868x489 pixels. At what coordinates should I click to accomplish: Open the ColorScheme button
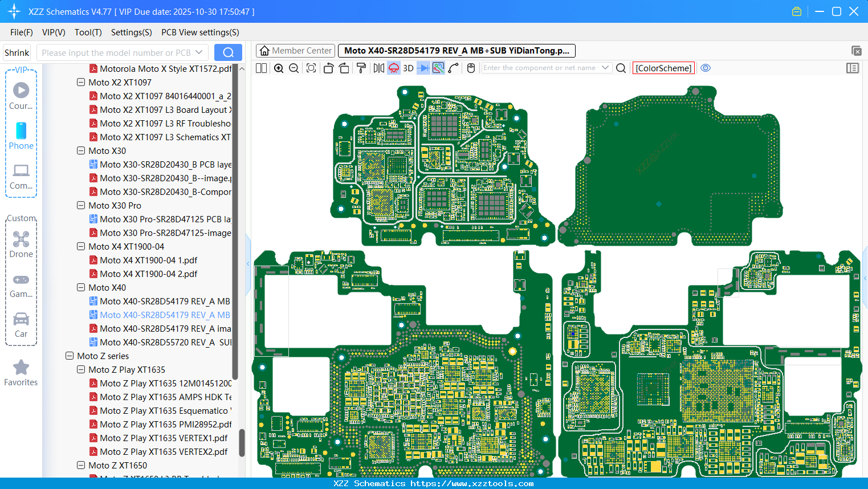[664, 68]
